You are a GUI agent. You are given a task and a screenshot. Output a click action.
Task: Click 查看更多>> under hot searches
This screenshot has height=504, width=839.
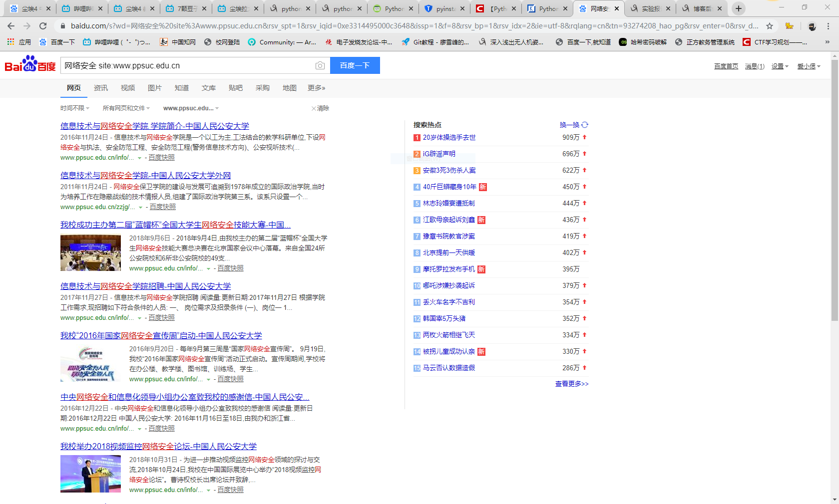click(x=572, y=384)
